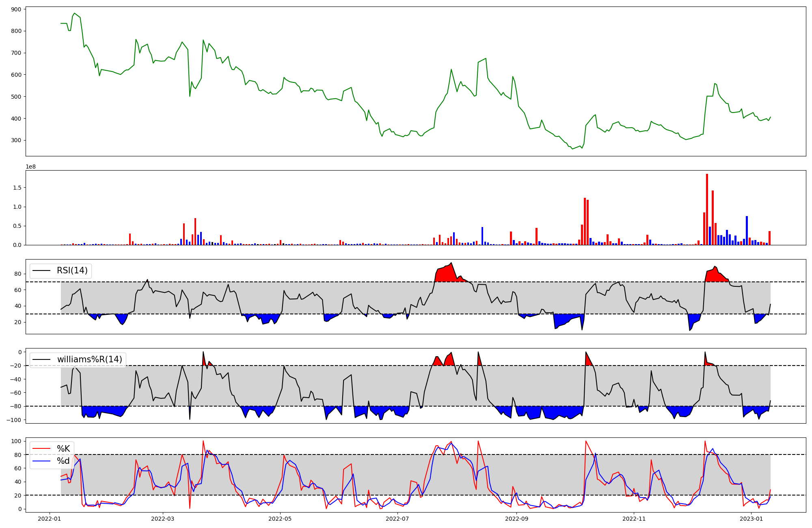Viewport: 812px width, 528px height.
Task: Click the 1e8 volume scale label
Action: pos(31,167)
